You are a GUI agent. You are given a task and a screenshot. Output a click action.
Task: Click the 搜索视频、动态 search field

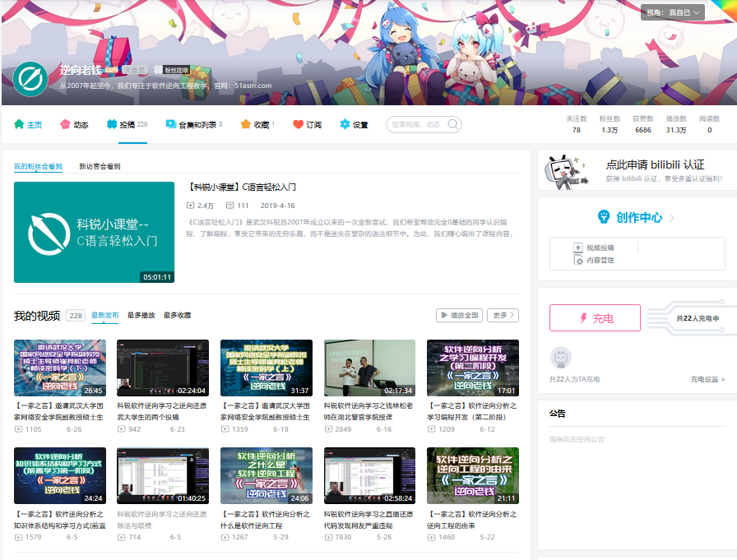pyautogui.click(x=417, y=124)
